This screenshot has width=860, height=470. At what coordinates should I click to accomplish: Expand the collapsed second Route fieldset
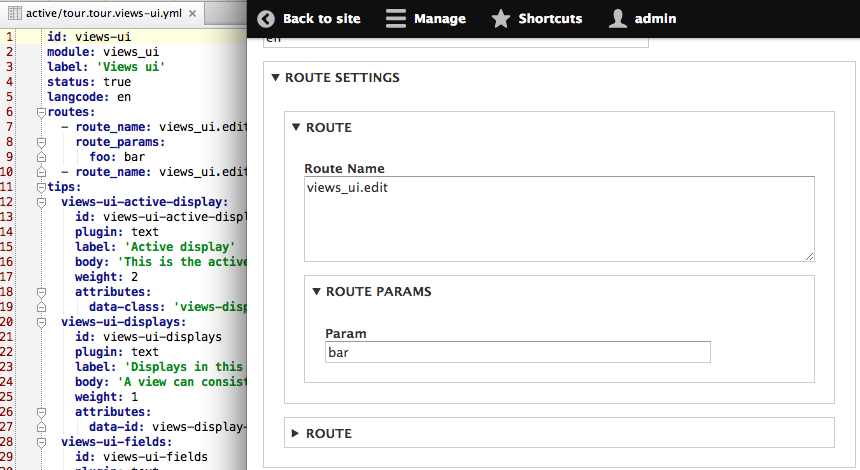(296, 433)
